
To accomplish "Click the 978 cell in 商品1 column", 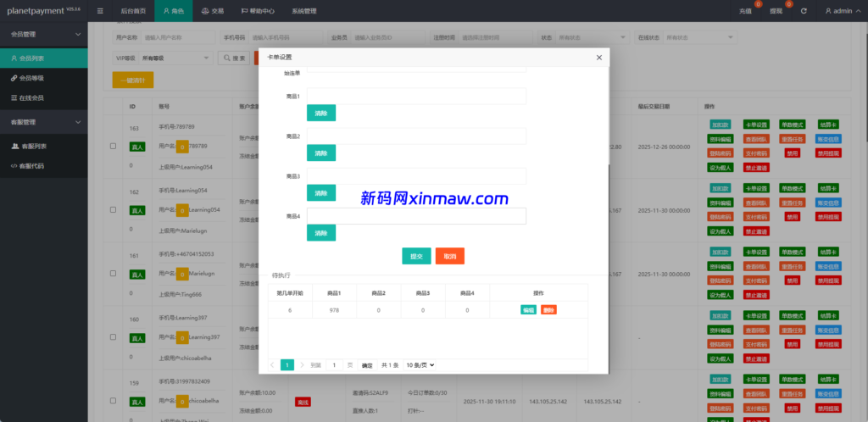I will (x=334, y=310).
